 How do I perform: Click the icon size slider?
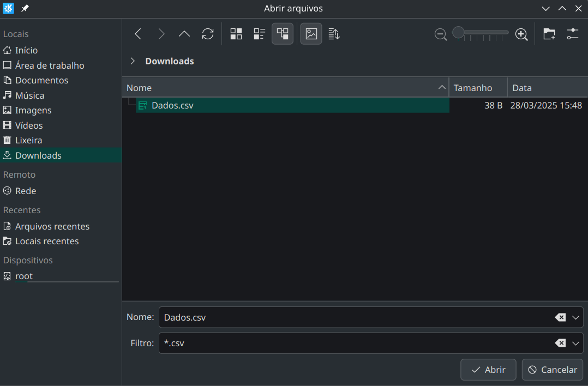point(481,33)
